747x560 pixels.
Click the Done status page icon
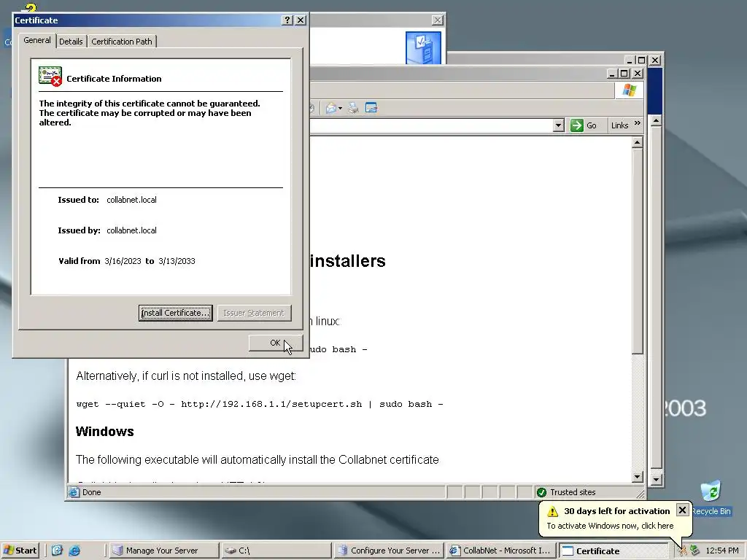click(x=74, y=492)
